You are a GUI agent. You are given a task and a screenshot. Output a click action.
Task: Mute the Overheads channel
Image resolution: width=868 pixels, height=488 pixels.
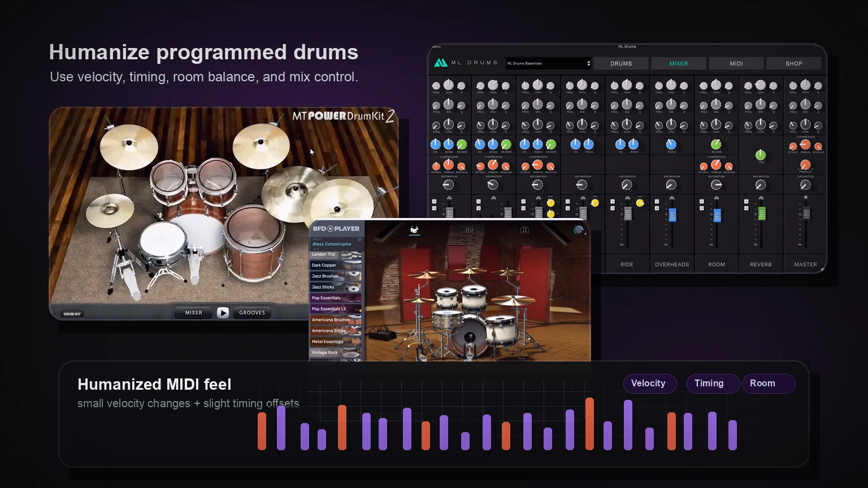point(657,208)
